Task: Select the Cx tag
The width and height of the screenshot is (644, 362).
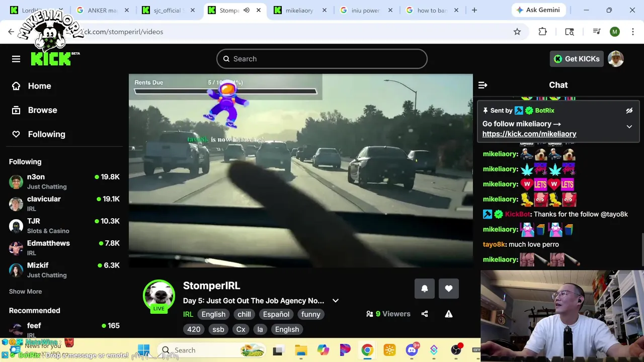Action: click(x=241, y=329)
